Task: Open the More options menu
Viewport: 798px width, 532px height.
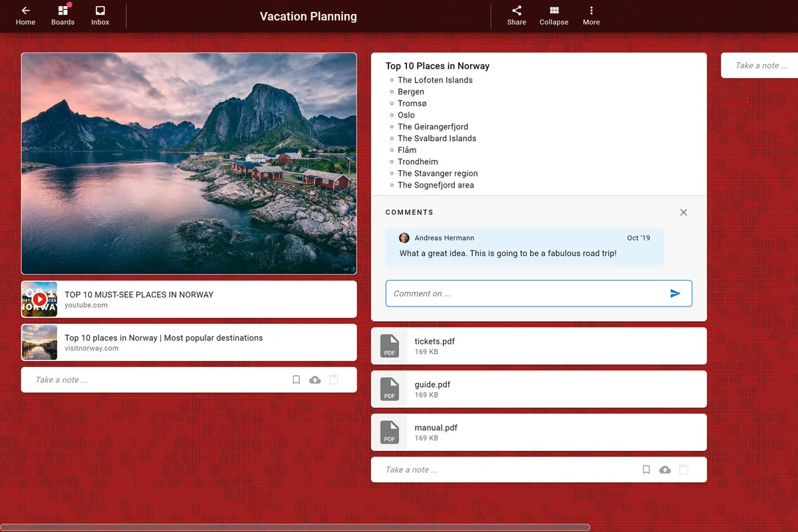Action: click(591, 15)
